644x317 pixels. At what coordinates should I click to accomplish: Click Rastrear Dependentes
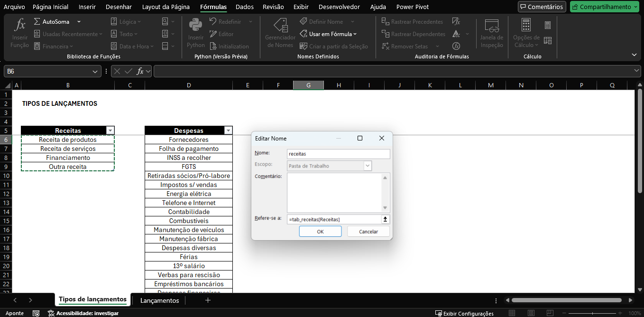414,34
